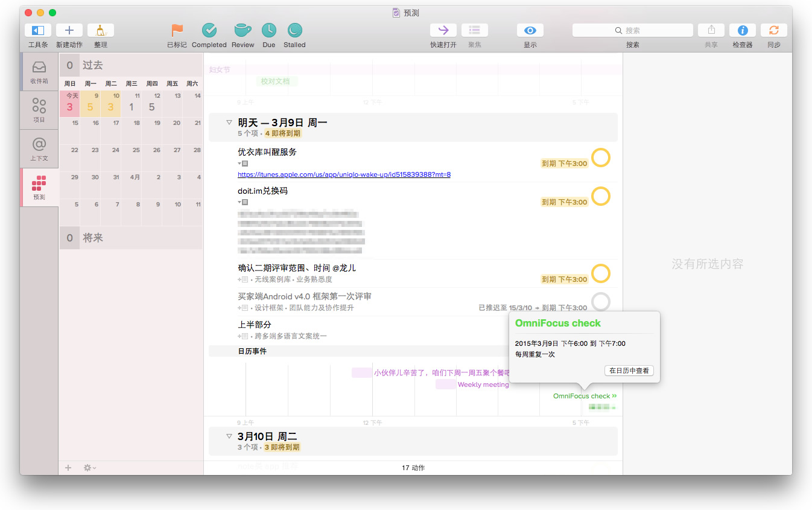Screen dimensions: 812x510
Task: Open the Review teacup icon
Action: (243, 31)
